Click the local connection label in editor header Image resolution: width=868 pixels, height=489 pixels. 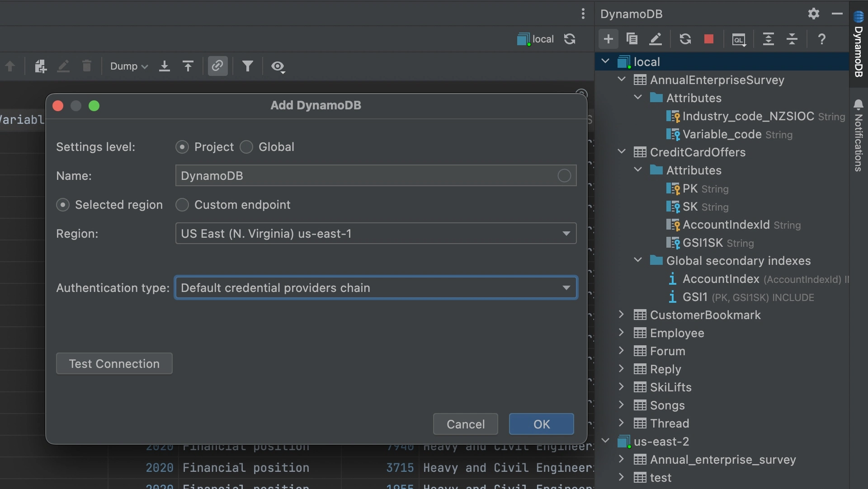536,39
